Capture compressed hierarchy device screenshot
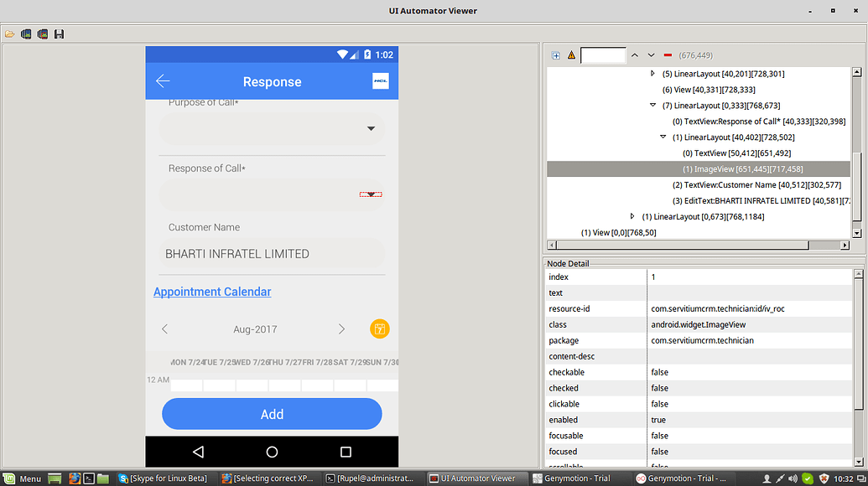 42,34
